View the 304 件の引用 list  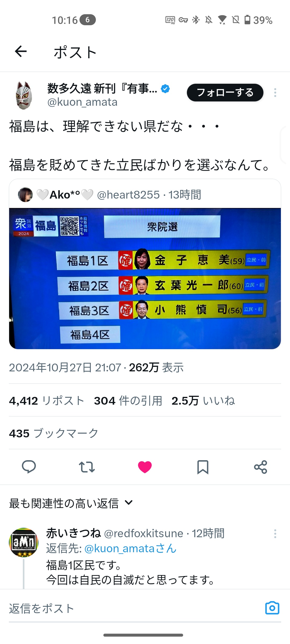point(128,401)
